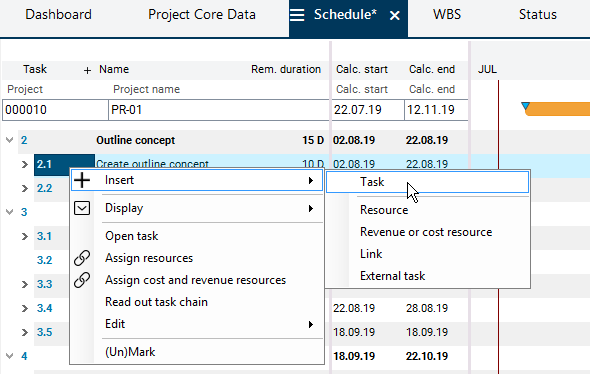Click the Task column header
Image resolution: width=590 pixels, height=374 pixels.
[x=35, y=69]
